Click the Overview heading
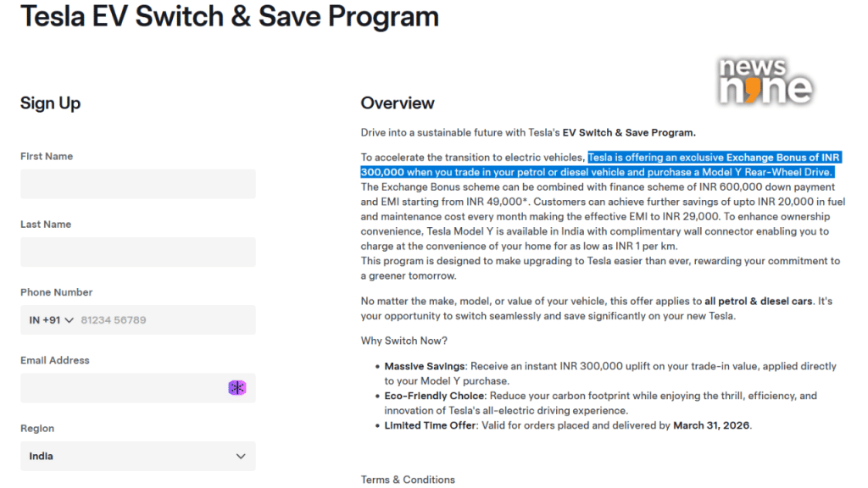Viewport: 868px width, 488px height. point(398,103)
